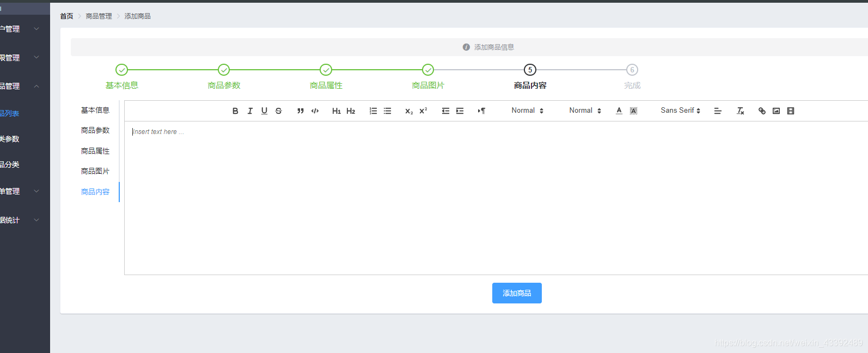
Task: Switch to the 商品图片 vertical tab
Action: pos(95,171)
